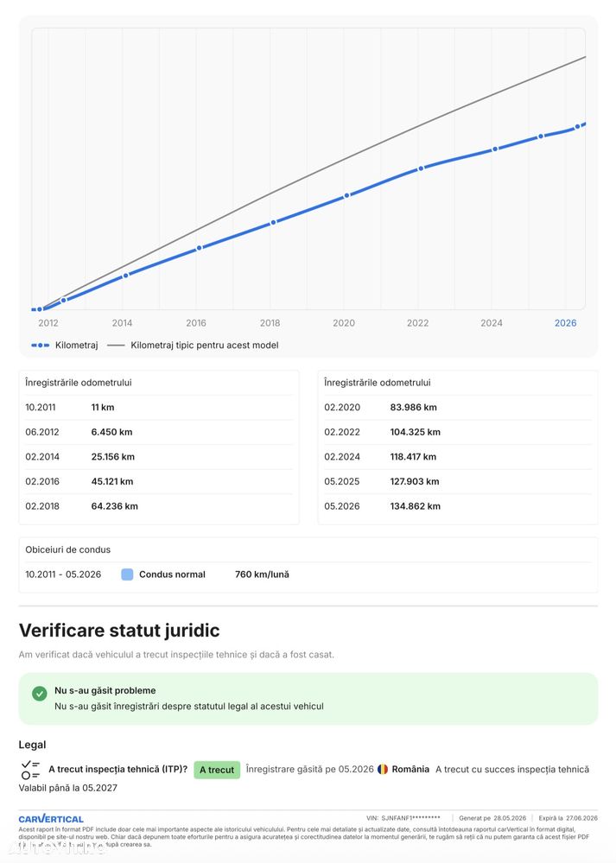Click the 'Verificare statut juridic' heading
The height and width of the screenshot is (863, 616).
click(119, 630)
